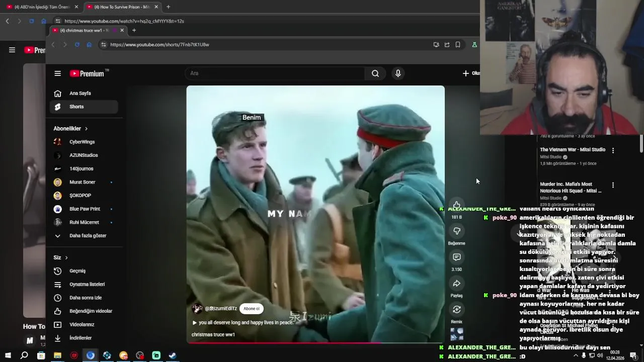Open İndirilenler downloads
This screenshot has height=362, width=644.
click(x=84, y=338)
